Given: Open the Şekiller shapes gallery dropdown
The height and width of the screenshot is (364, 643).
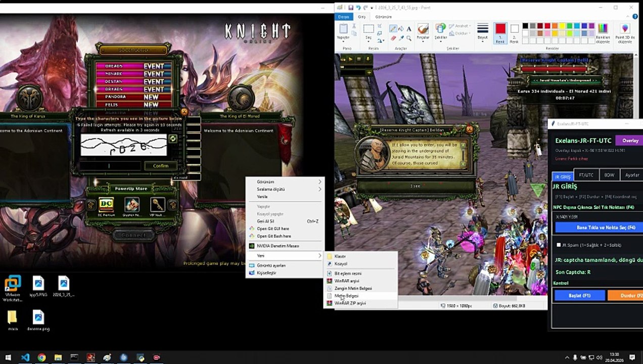Looking at the screenshot, I should point(441,41).
